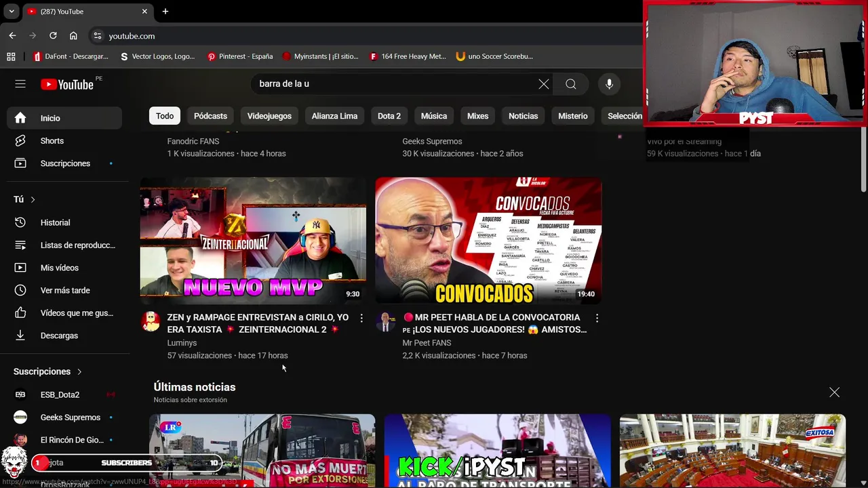The image size is (868, 488).
Task: Play the CONVOCADOS video thumbnail
Action: pos(488,241)
